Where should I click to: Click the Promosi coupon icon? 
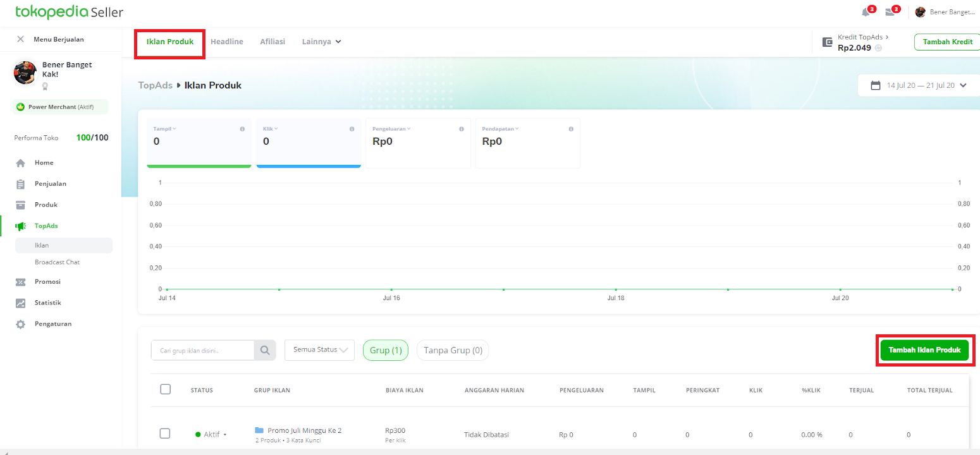(x=21, y=282)
